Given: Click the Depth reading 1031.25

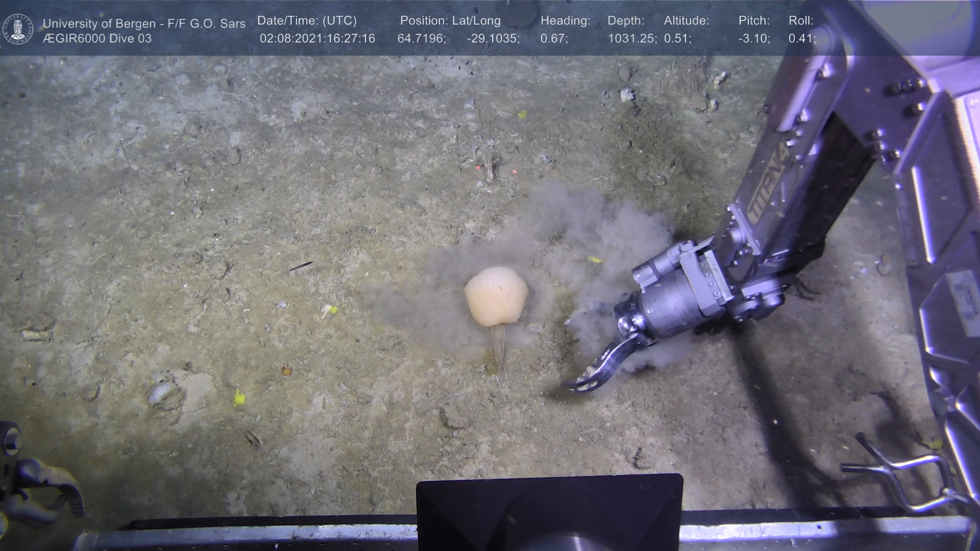Looking at the screenshot, I should click(632, 39).
